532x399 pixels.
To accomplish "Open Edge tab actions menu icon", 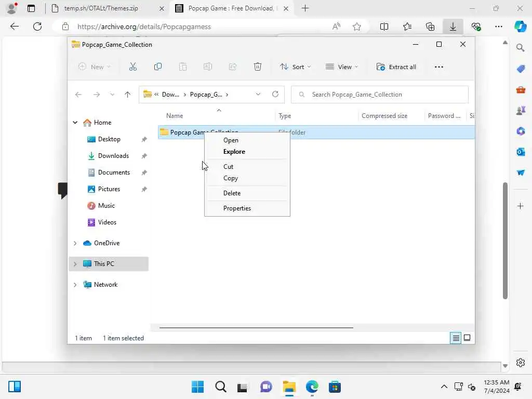I will click(31, 8).
